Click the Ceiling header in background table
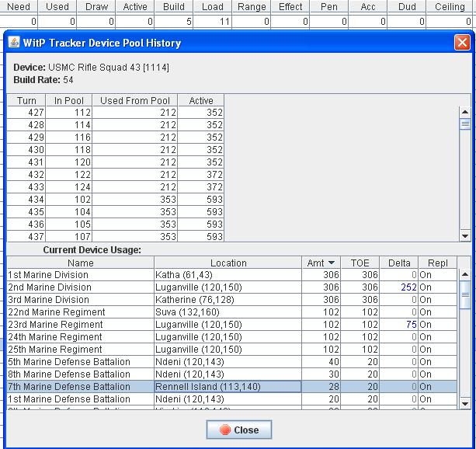The image size is (476, 449). (450, 7)
